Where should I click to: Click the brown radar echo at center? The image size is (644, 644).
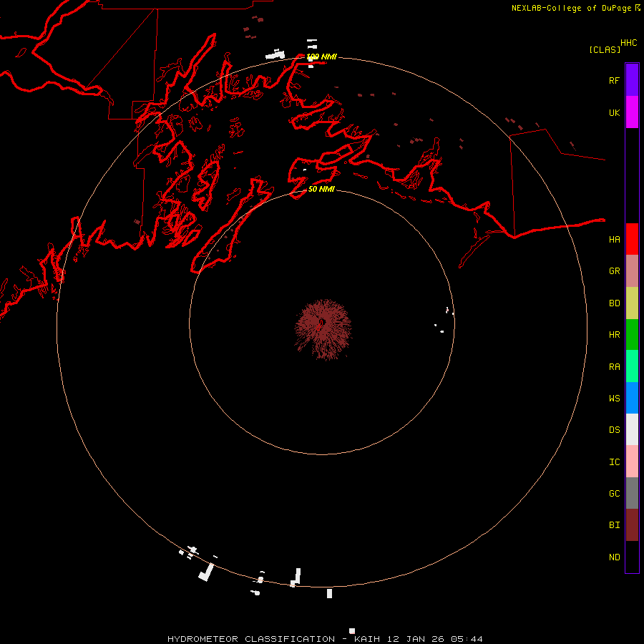[323, 329]
